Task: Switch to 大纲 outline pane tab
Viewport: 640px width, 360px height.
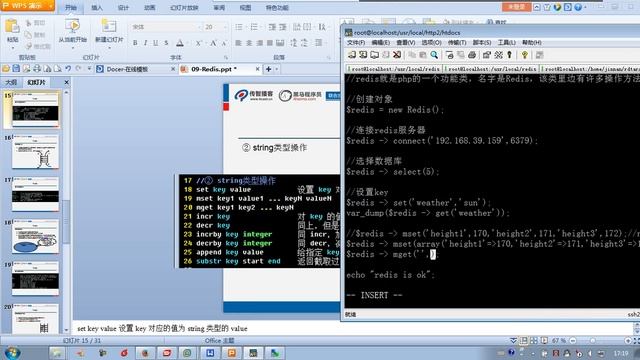Action: pos(11,82)
